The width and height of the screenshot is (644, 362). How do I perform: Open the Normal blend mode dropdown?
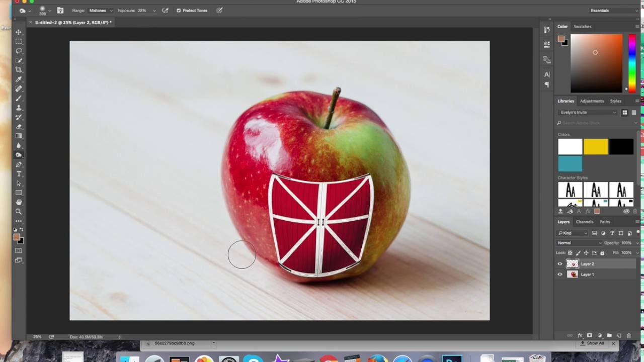[x=579, y=243]
